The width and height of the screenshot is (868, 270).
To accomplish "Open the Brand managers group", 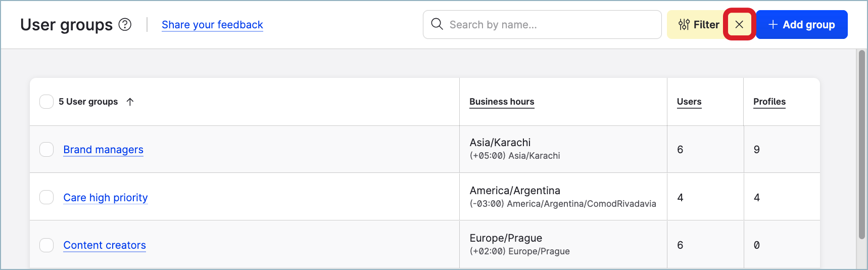I will [103, 150].
